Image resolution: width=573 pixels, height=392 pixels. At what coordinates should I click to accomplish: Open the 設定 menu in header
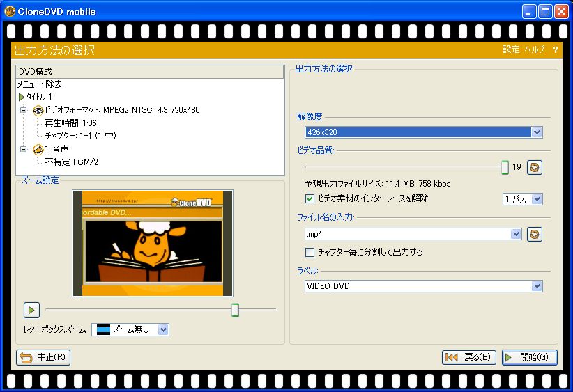[x=511, y=49]
